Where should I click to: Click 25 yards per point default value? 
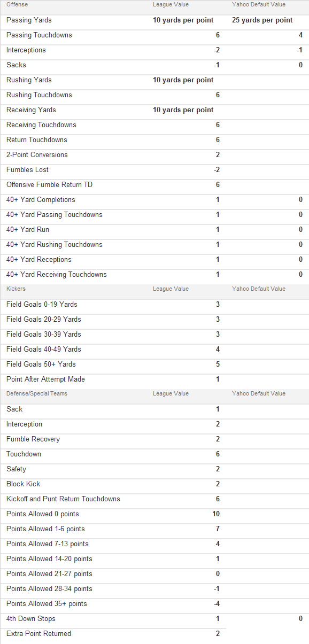tap(262, 20)
